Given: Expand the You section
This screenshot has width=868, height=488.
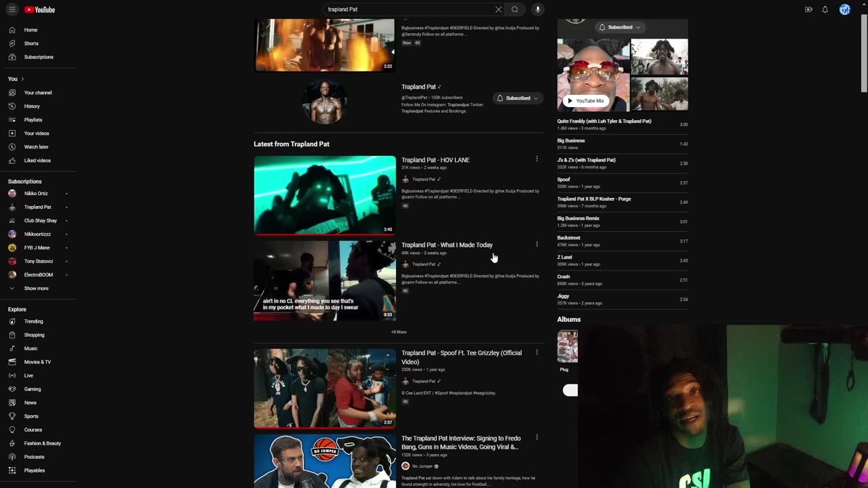Looking at the screenshot, I should pos(16,79).
